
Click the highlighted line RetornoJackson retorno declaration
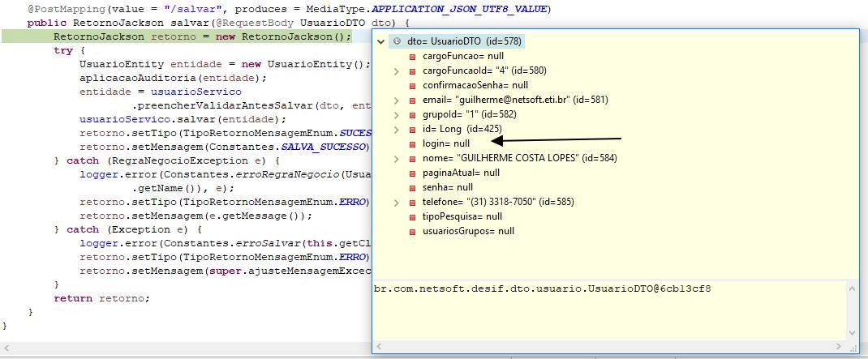point(202,36)
